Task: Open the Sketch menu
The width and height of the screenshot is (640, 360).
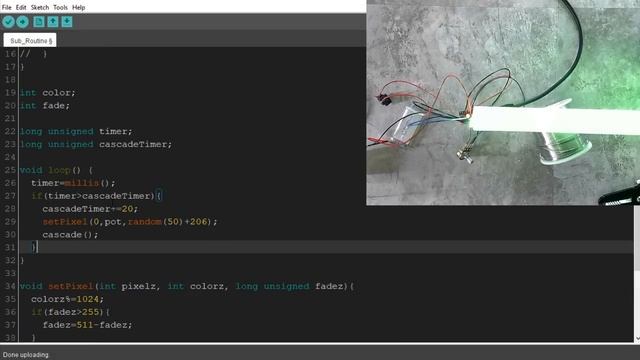Action: pyautogui.click(x=40, y=7)
